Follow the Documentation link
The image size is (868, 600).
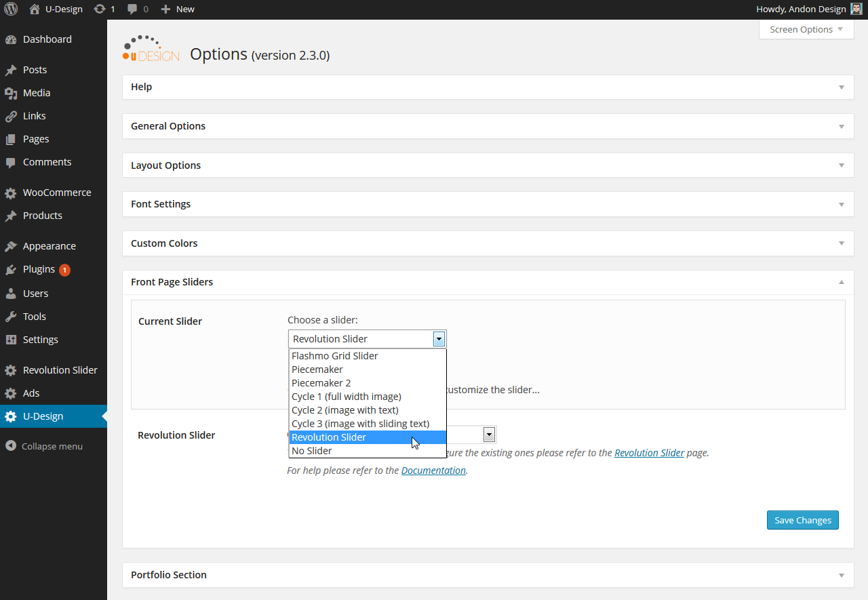[x=433, y=471]
